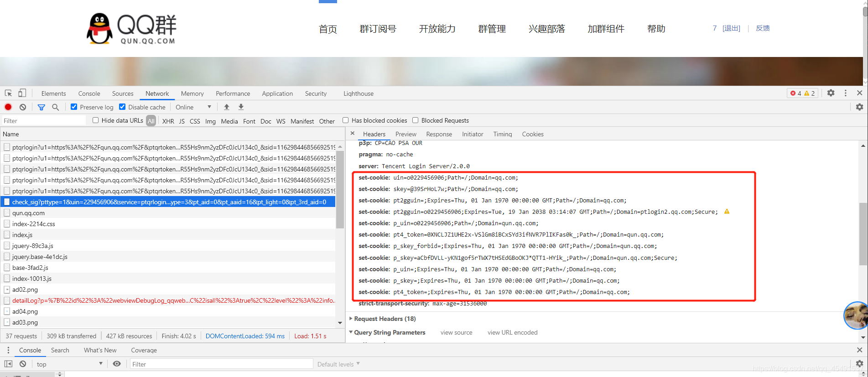This screenshot has width=868, height=377.
Task: Open the Application tab
Action: pos(277,93)
